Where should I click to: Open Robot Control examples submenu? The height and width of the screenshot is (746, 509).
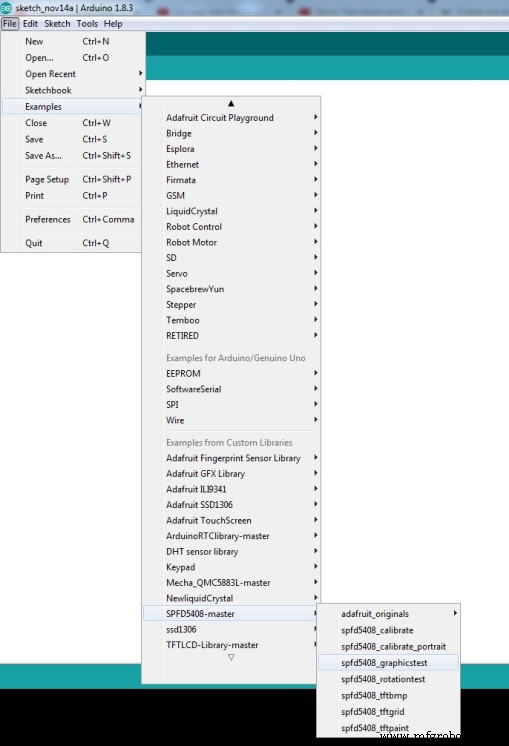(x=231, y=227)
